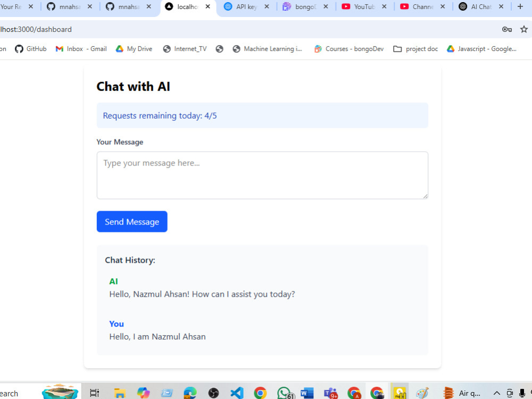The height and width of the screenshot is (399, 532).
Task: Open a new browser tab
Action: tap(520, 6)
